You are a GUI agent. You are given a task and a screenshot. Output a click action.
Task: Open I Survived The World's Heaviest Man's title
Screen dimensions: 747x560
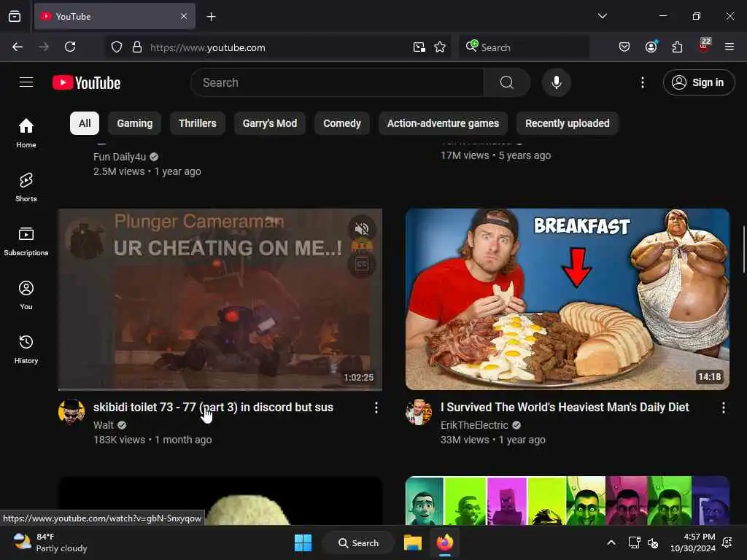click(565, 407)
